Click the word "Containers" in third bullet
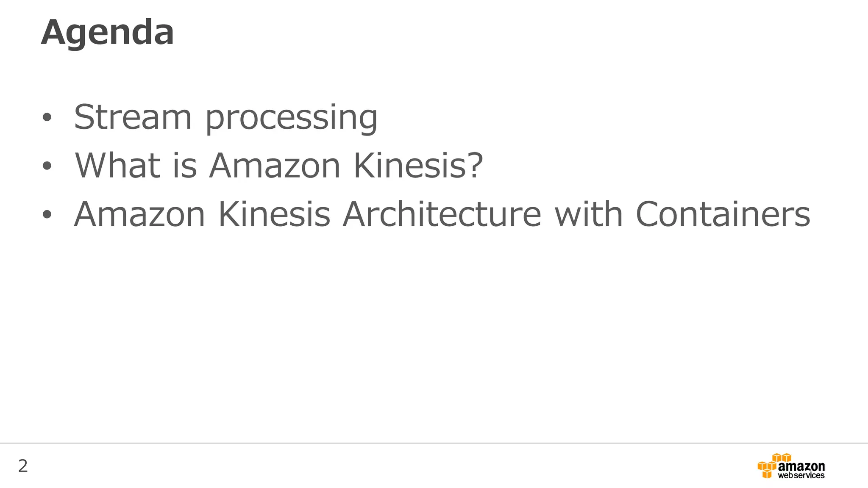Screen dimensions: 868x488 723,214
